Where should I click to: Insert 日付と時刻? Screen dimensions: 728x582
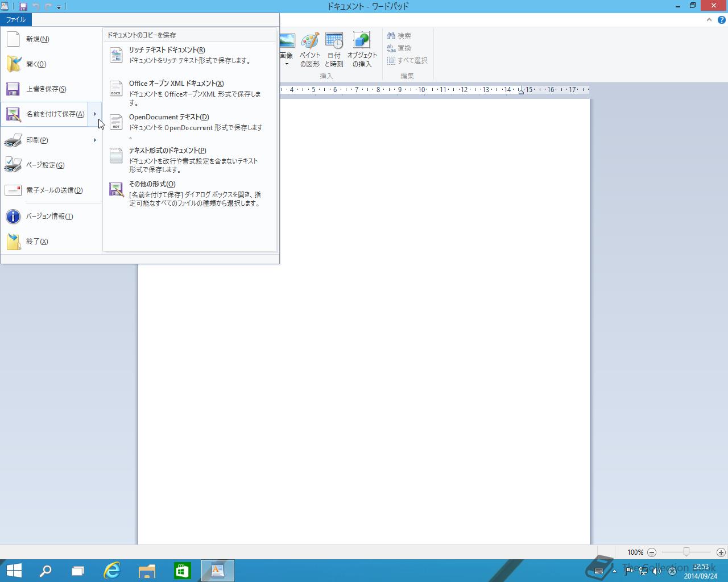coord(334,50)
